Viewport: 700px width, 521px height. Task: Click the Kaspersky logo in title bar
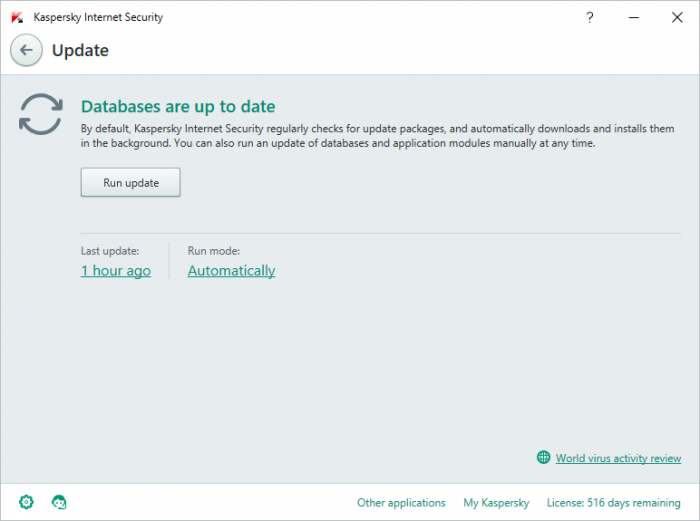click(x=17, y=17)
